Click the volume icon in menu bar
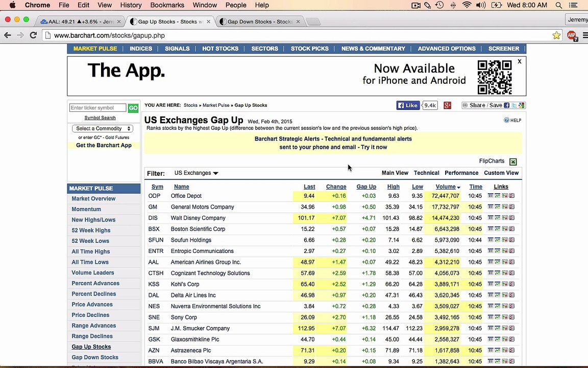Image resolution: width=588 pixels, height=368 pixels. [x=481, y=5]
